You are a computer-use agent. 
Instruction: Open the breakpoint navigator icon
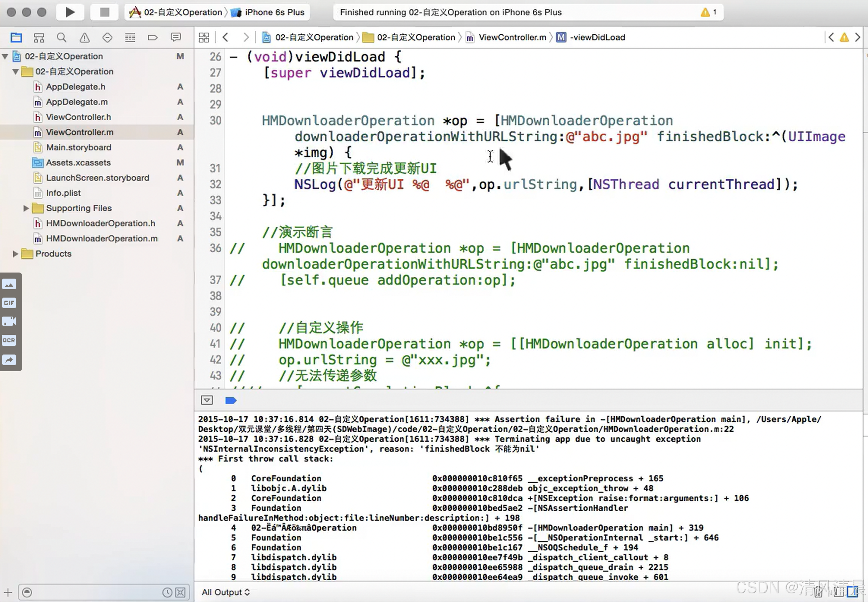(x=153, y=38)
